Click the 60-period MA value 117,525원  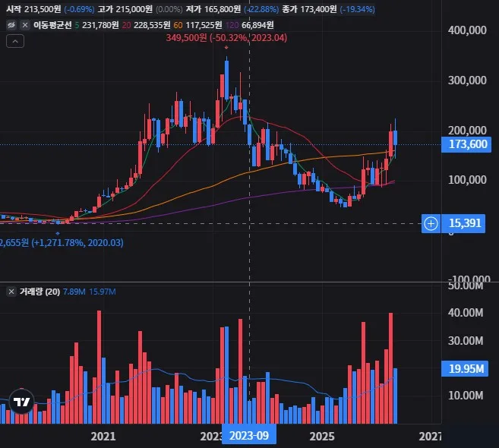(x=204, y=25)
